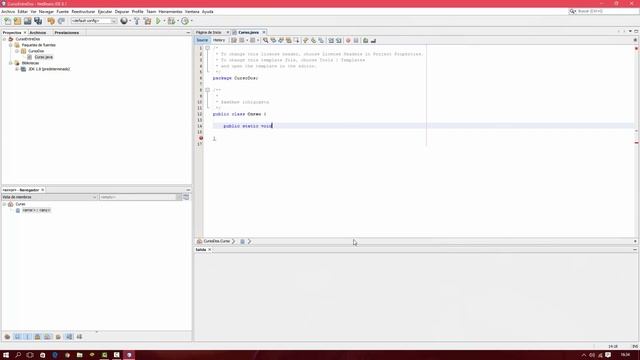Toggle the Show Inner Classes navigator filter
Viewport: 640px width, 360px height.
click(48, 337)
